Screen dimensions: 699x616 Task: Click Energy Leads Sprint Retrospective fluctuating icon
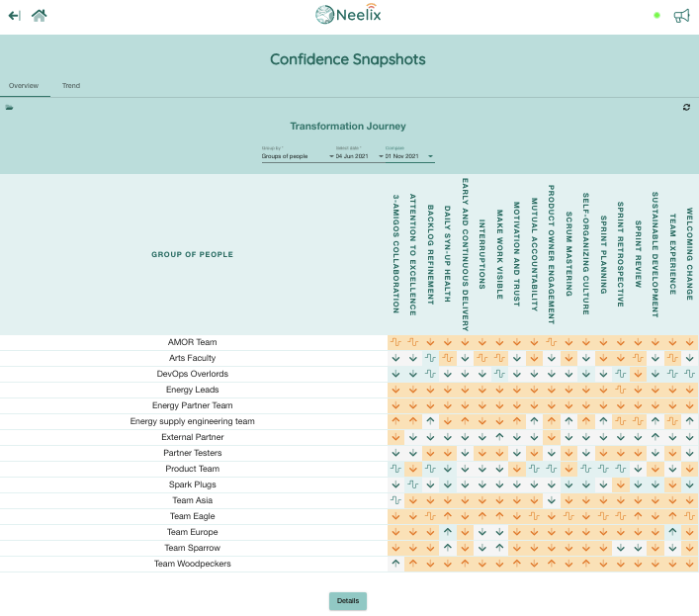coord(621,390)
